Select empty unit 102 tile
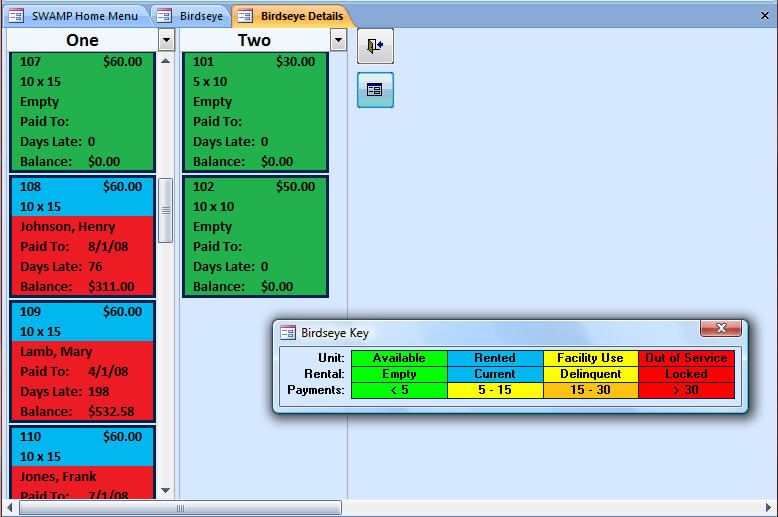The image size is (778, 517). point(255,237)
